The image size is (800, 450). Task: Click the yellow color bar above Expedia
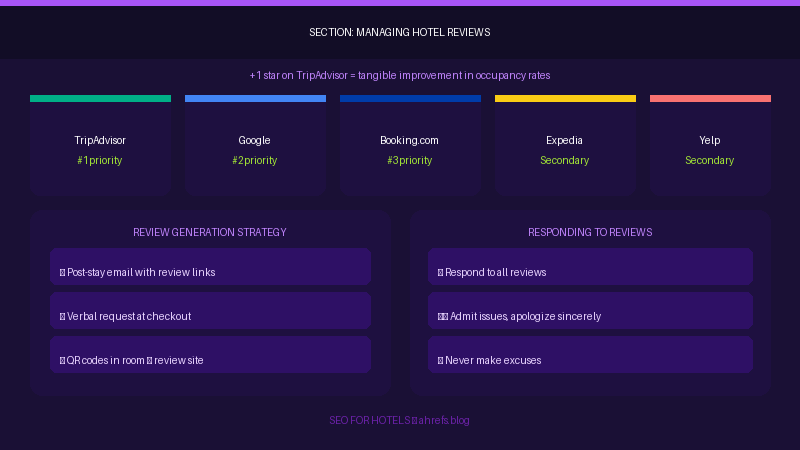point(565,98)
